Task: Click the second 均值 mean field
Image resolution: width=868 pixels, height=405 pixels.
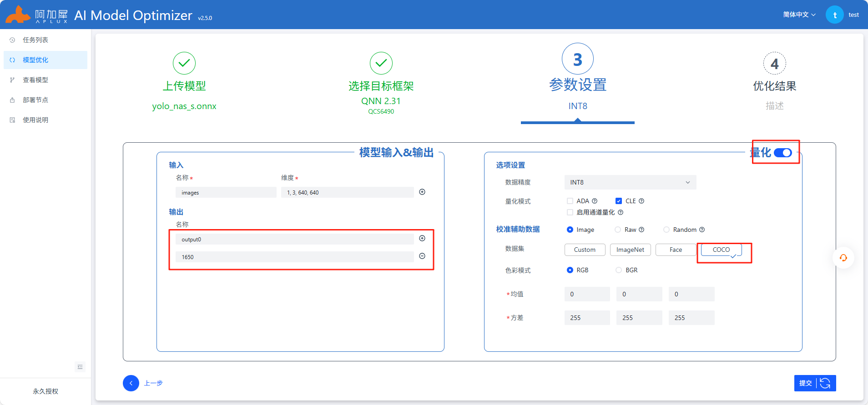Action: (x=639, y=294)
